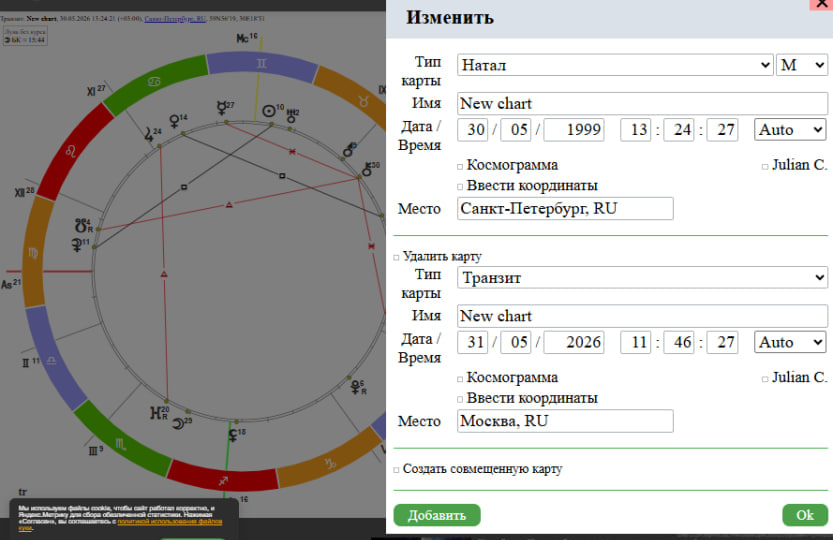
Task: Toggle first chart's Космограмма checkbox
Action: pos(460,166)
